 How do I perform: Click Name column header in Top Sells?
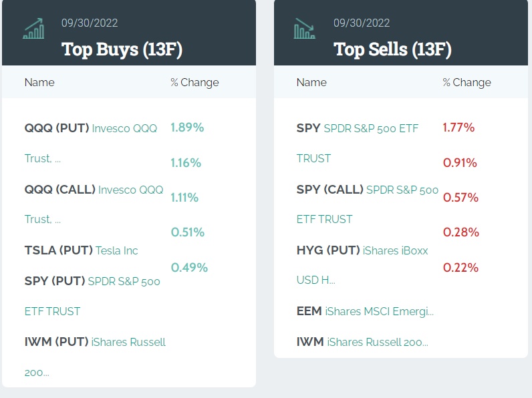[x=311, y=82]
